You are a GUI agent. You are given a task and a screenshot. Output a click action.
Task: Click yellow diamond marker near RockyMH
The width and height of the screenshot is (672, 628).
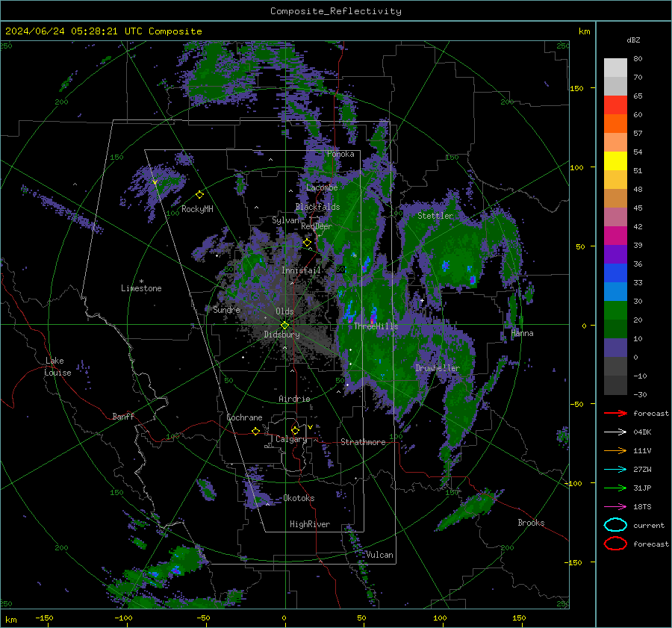pos(199,195)
